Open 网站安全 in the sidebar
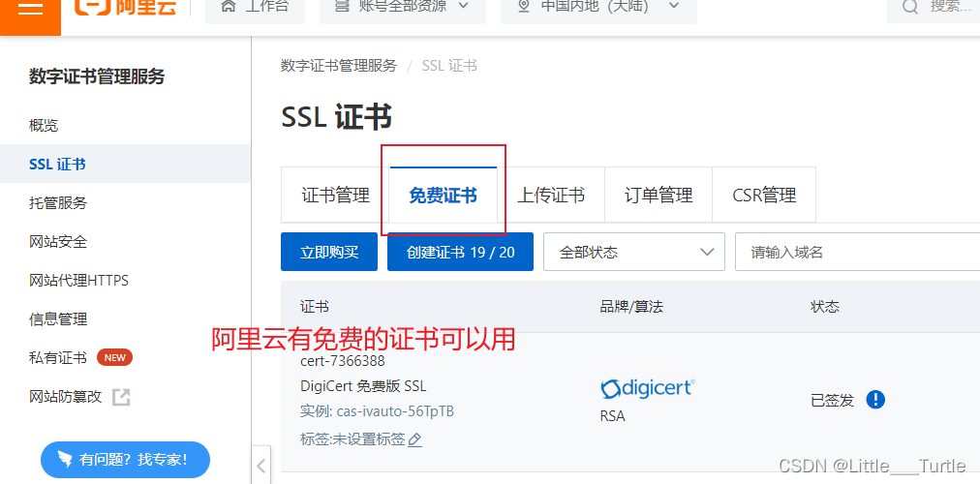This screenshot has height=484, width=980. pyautogui.click(x=58, y=242)
